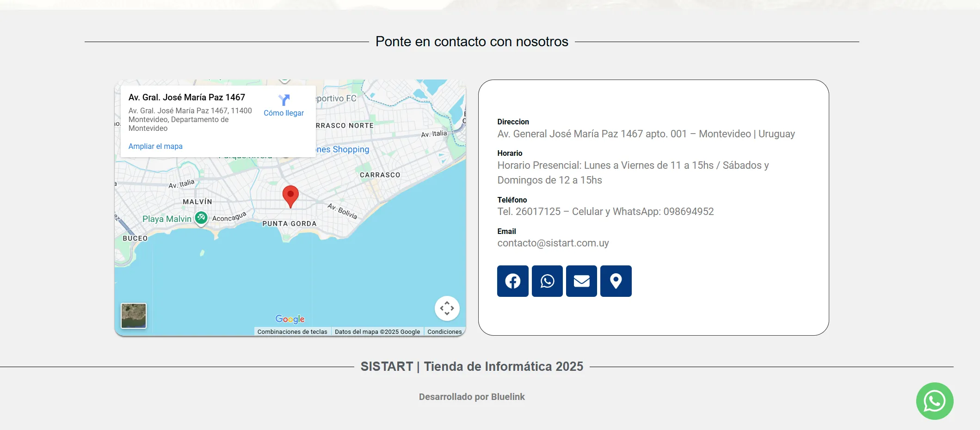The width and height of the screenshot is (980, 430).
Task: Open the Condiciones link on map
Action: pos(444,332)
